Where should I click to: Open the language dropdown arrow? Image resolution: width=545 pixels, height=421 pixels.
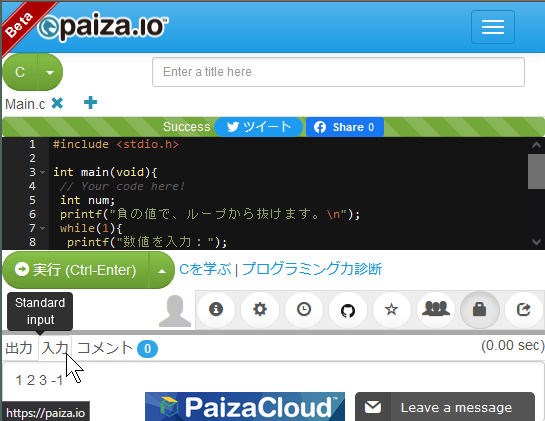click(x=50, y=72)
